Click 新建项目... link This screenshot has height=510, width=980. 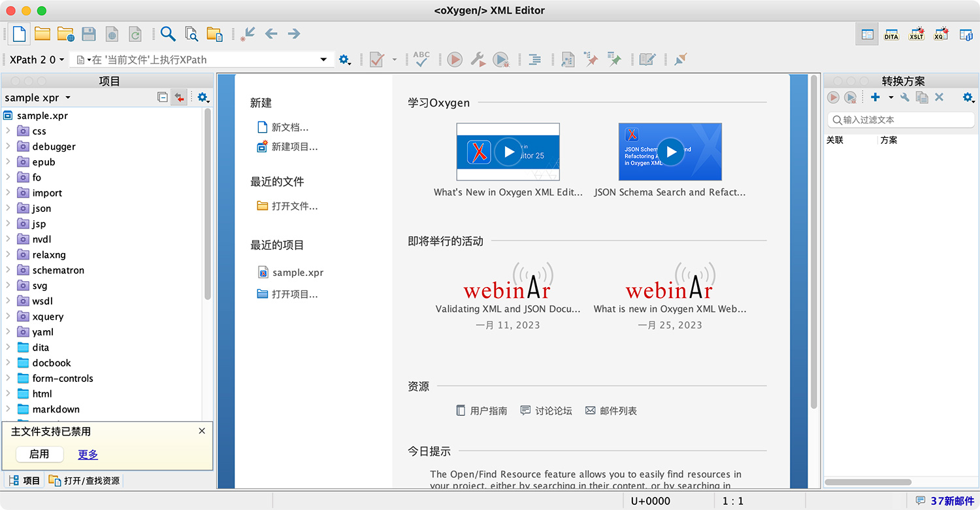click(287, 146)
